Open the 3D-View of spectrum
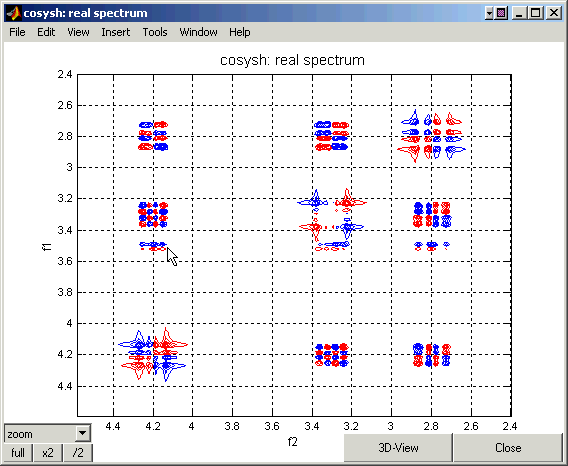Viewport: 568px width, 466px height. (x=398, y=448)
